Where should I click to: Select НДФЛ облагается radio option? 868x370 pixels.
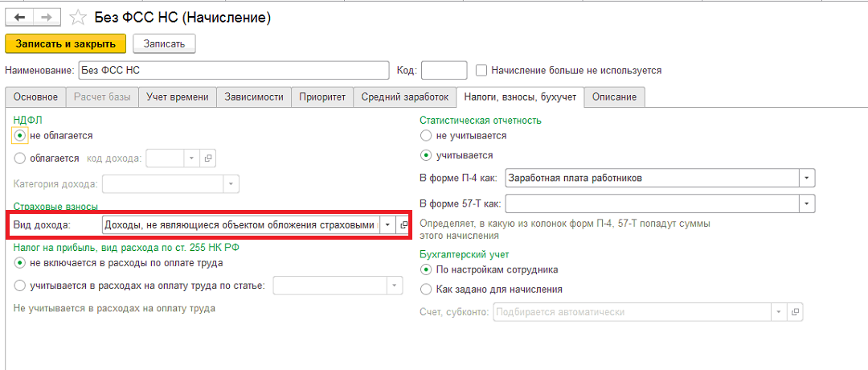click(x=20, y=158)
